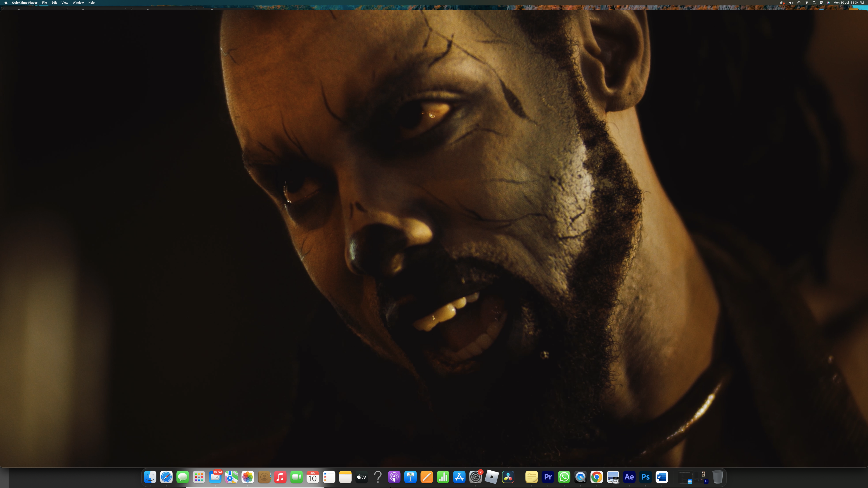Open the Trash
The width and height of the screenshot is (868, 488).
point(718,477)
